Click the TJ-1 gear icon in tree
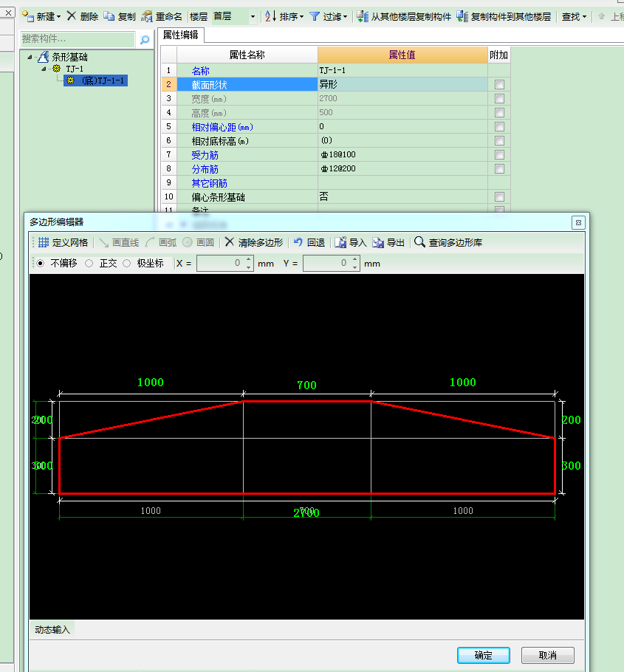The width and height of the screenshot is (624, 672). 57,69
